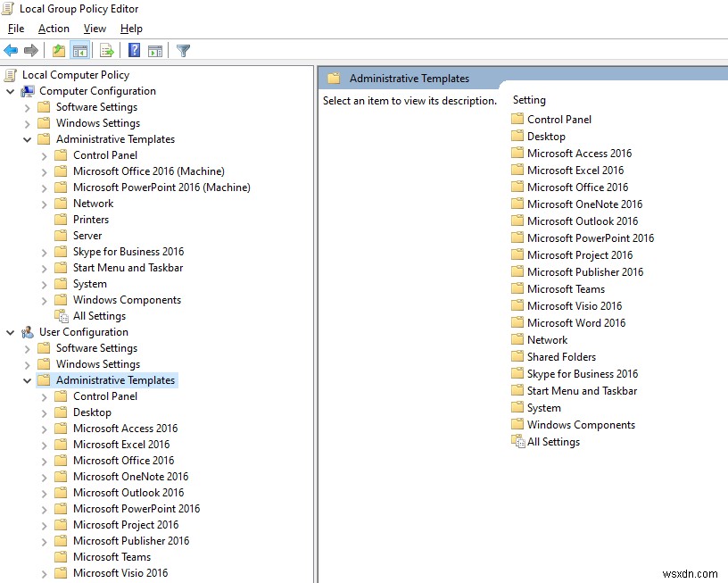Click the Printers folder icon in tree
The width and height of the screenshot is (728, 583).
click(61, 220)
